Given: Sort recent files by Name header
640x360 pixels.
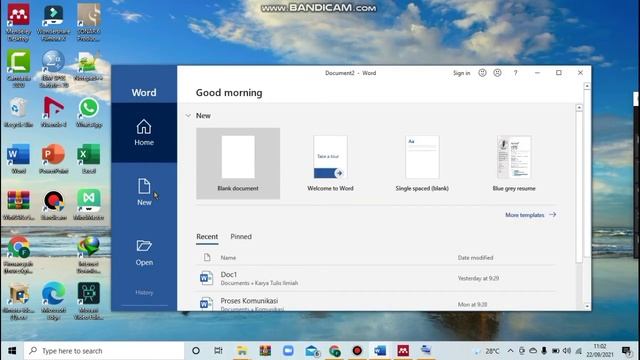Looking at the screenshot, I should point(228,258).
